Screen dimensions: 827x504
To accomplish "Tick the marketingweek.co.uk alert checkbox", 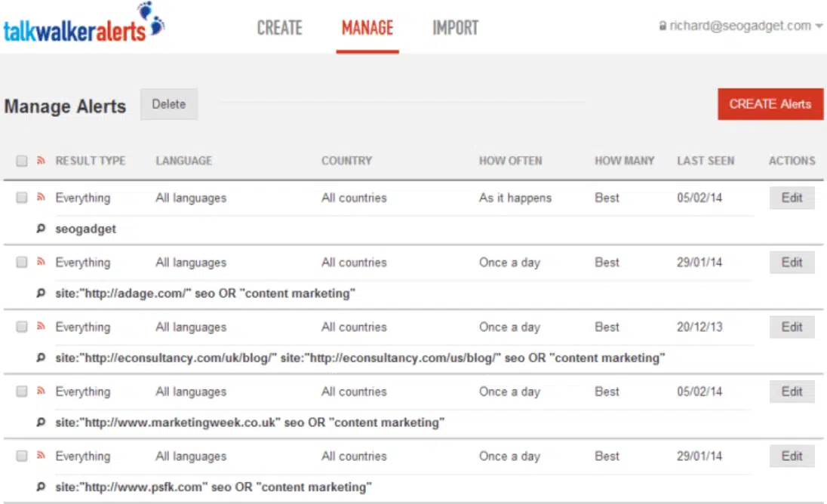I will (22, 392).
